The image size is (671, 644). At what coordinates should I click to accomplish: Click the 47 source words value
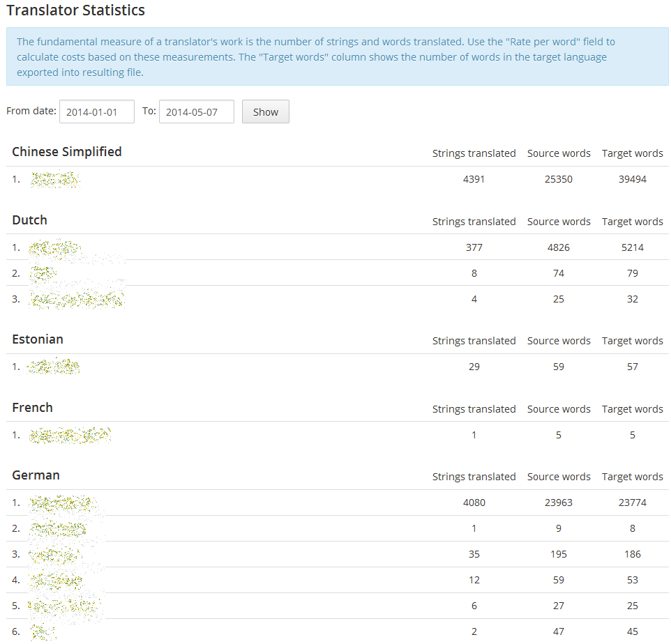(559, 631)
